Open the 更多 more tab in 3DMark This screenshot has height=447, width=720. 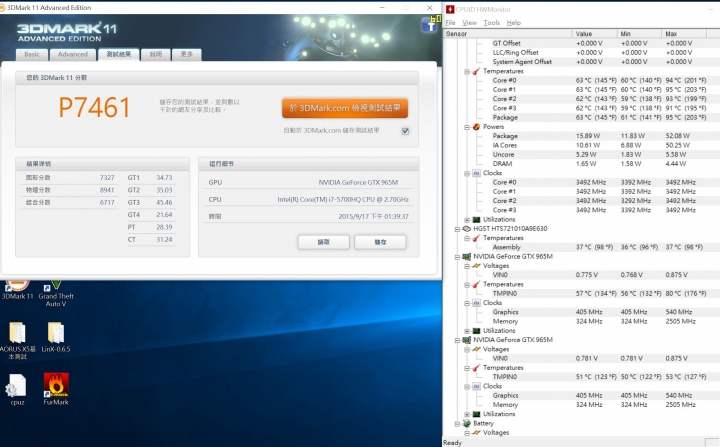186,54
